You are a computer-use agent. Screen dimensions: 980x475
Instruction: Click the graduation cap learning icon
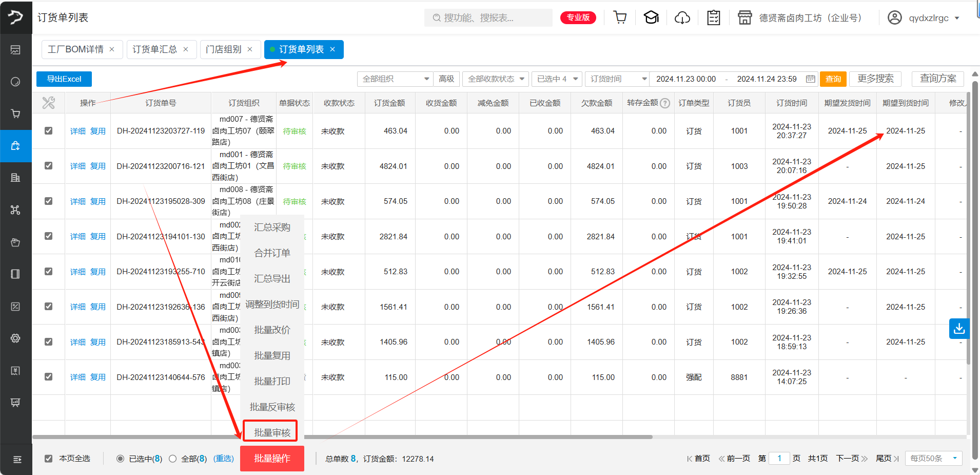[x=651, y=17]
